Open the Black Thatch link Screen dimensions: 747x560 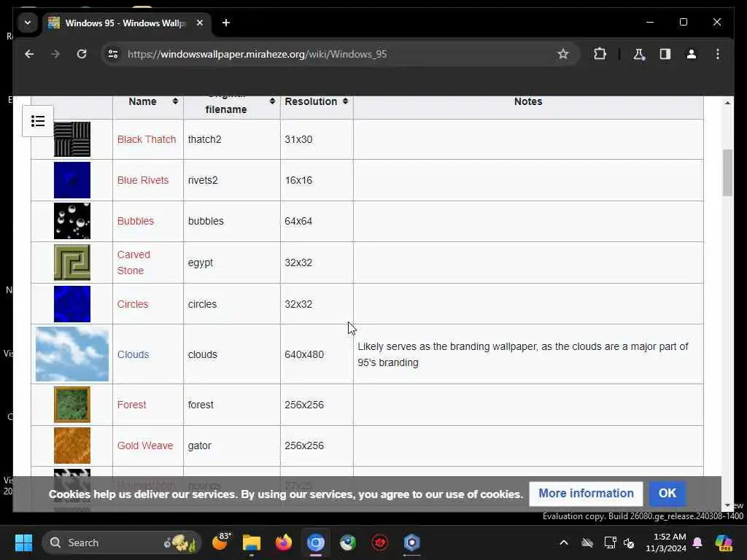(x=147, y=139)
